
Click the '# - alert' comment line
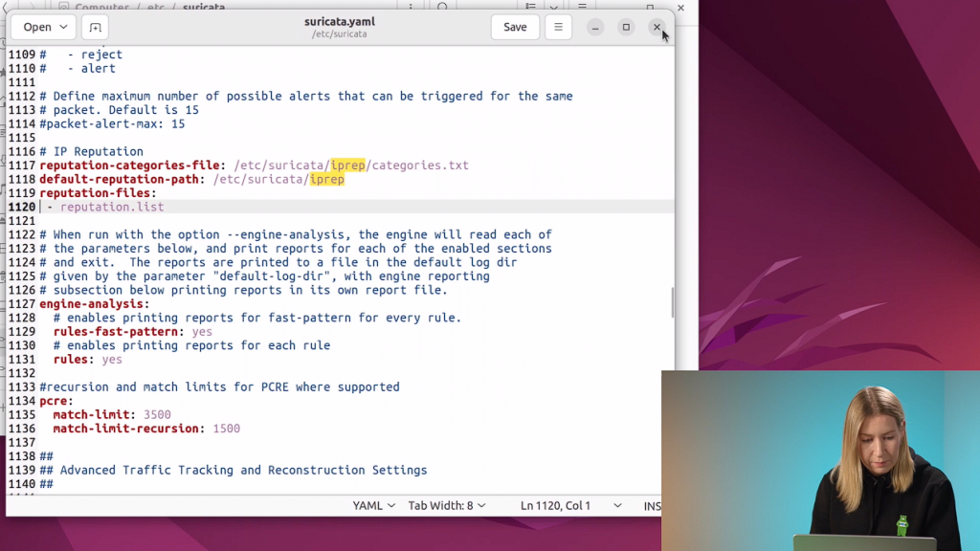[78, 69]
